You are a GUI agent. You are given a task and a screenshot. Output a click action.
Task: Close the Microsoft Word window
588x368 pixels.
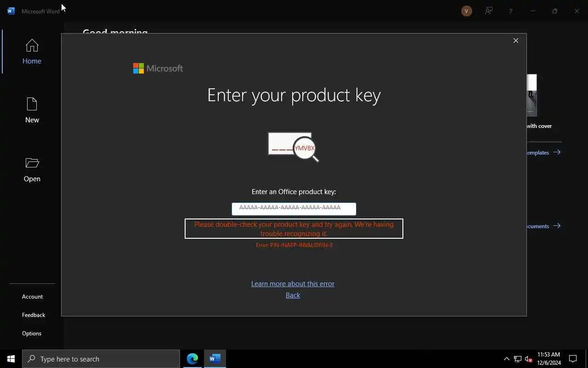pos(577,11)
